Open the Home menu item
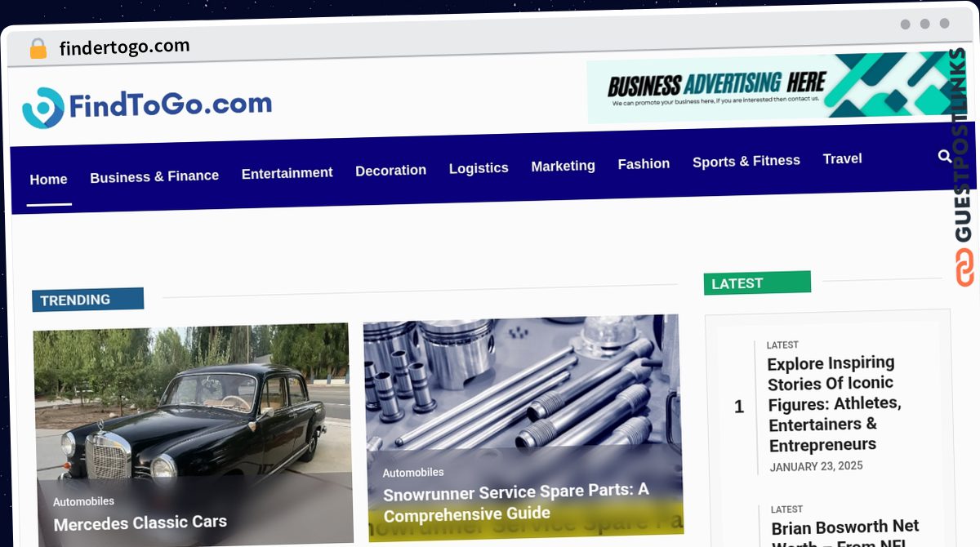This screenshot has width=980, height=547. tap(49, 180)
